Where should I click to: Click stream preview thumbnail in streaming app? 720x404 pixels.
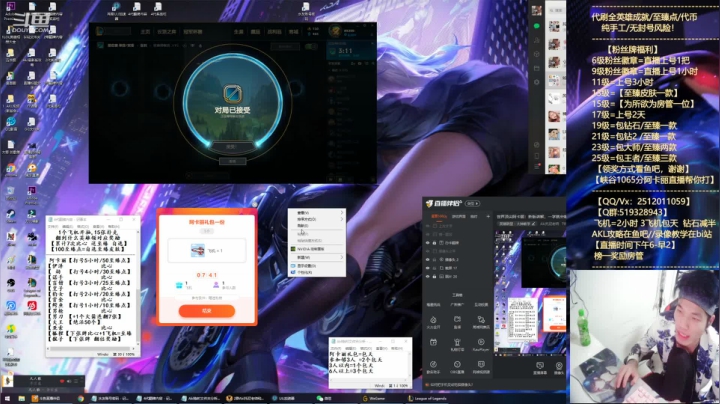pyautogui.click(x=530, y=292)
